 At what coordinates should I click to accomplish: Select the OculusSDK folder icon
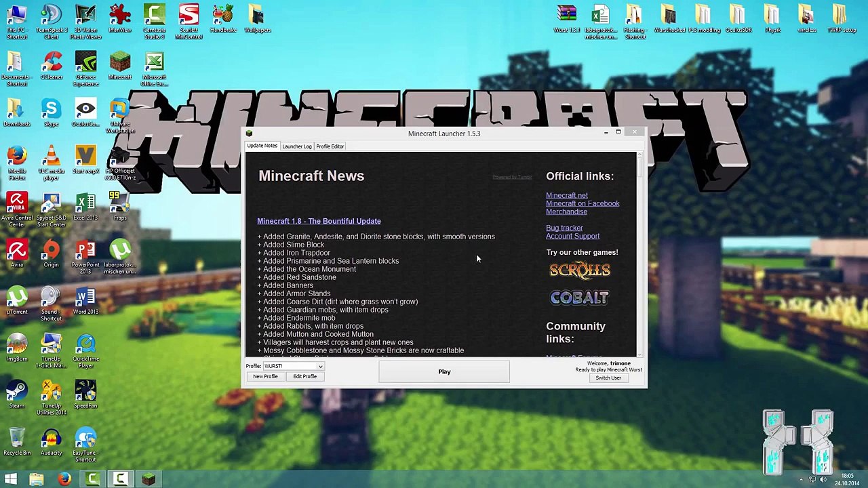click(x=738, y=19)
